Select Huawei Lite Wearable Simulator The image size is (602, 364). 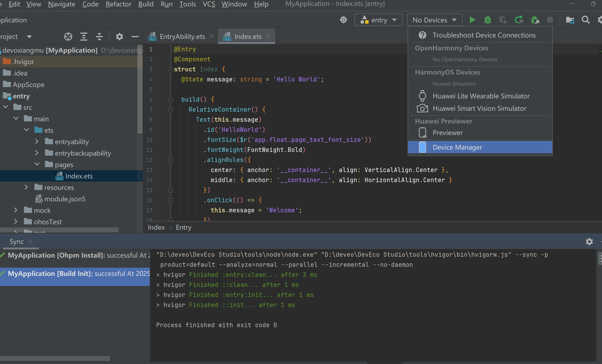point(481,96)
